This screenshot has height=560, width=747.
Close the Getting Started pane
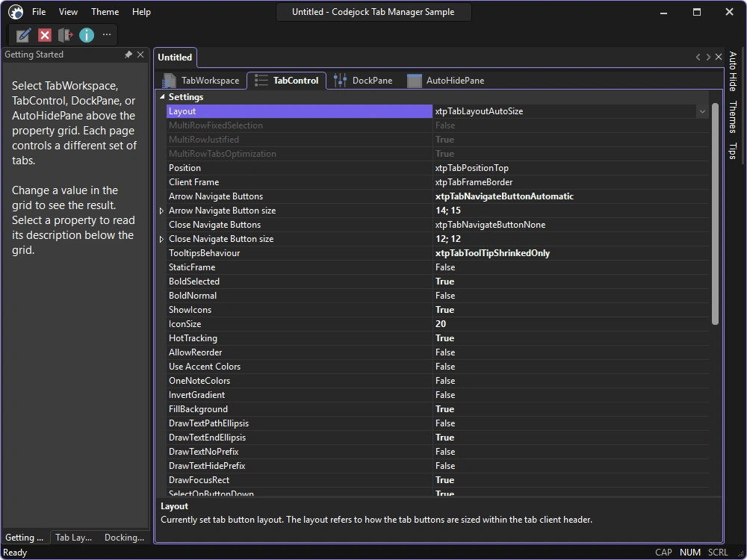[140, 55]
